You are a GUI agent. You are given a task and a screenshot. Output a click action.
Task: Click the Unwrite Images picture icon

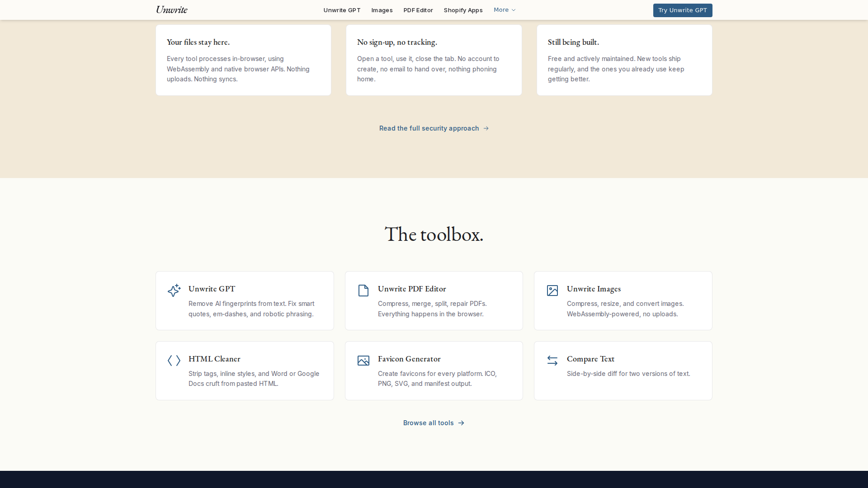coord(552,290)
